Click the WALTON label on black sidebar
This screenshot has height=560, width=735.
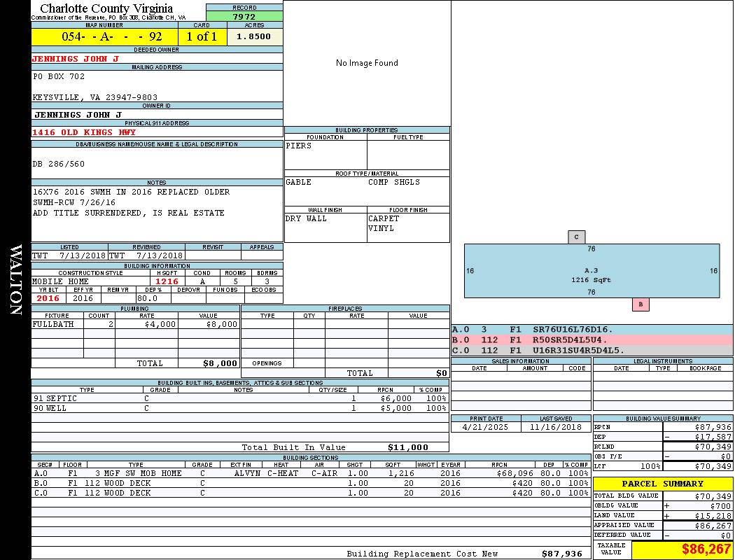[15, 280]
